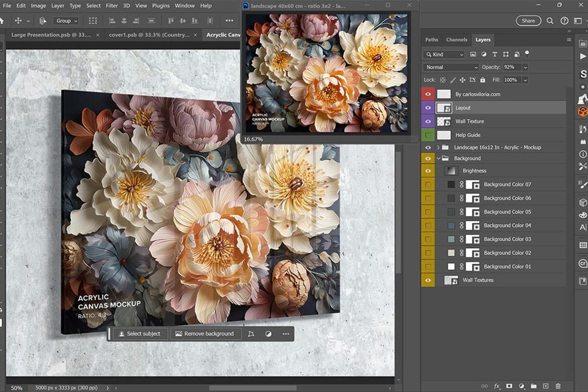The image size is (588, 392).
Task: Hide the Layout layer
Action: (x=428, y=108)
